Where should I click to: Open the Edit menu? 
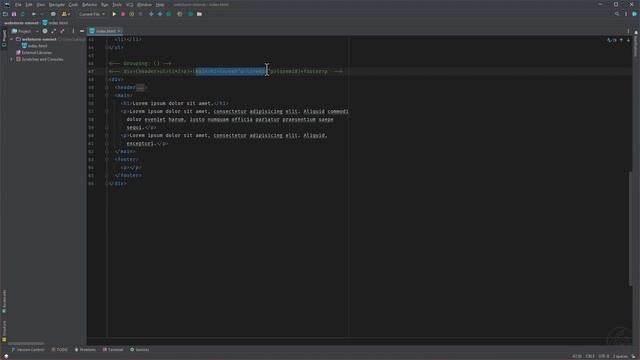point(29,4)
